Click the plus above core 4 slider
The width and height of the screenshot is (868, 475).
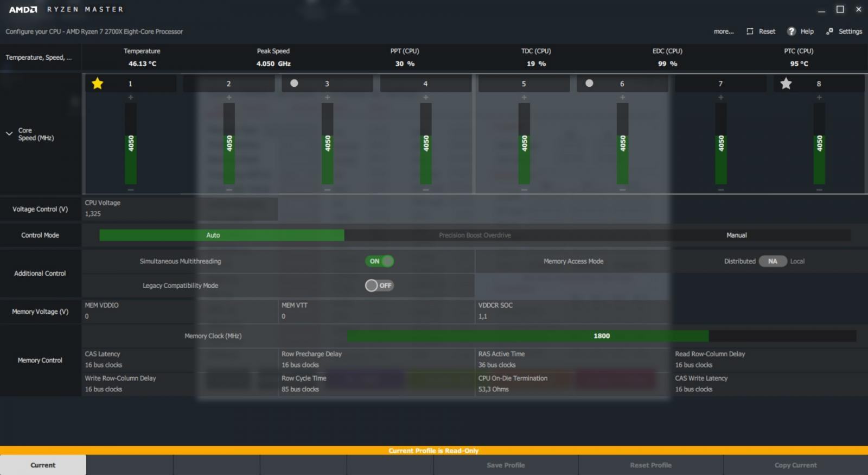[426, 97]
